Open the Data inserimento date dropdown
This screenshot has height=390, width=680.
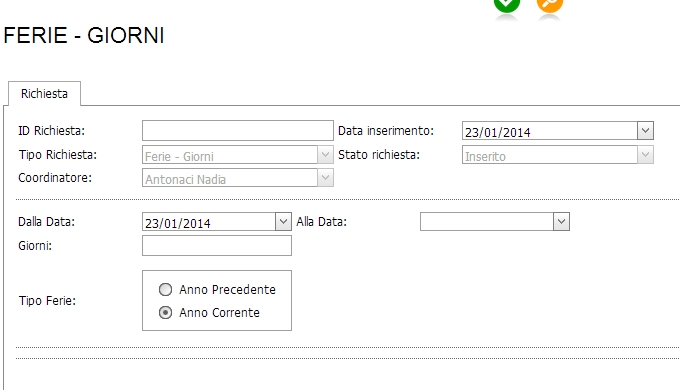click(645, 131)
